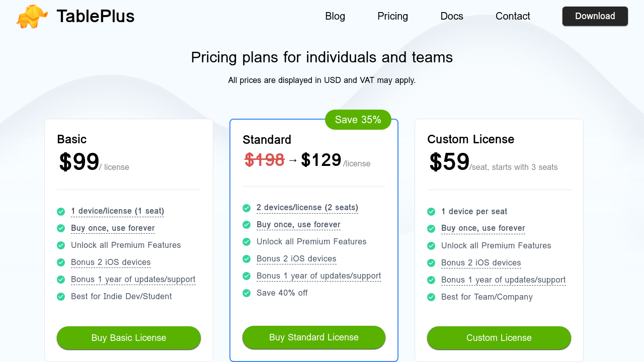Viewport: 644px width, 362px height.
Task: Go to the Pricing menu item
Action: click(x=392, y=16)
